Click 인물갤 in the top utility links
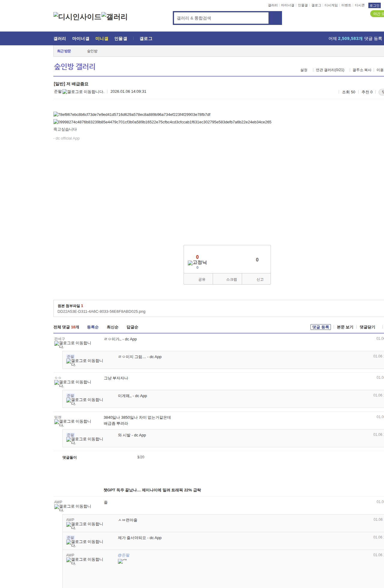This screenshot has height=588, width=384. coord(303,5)
